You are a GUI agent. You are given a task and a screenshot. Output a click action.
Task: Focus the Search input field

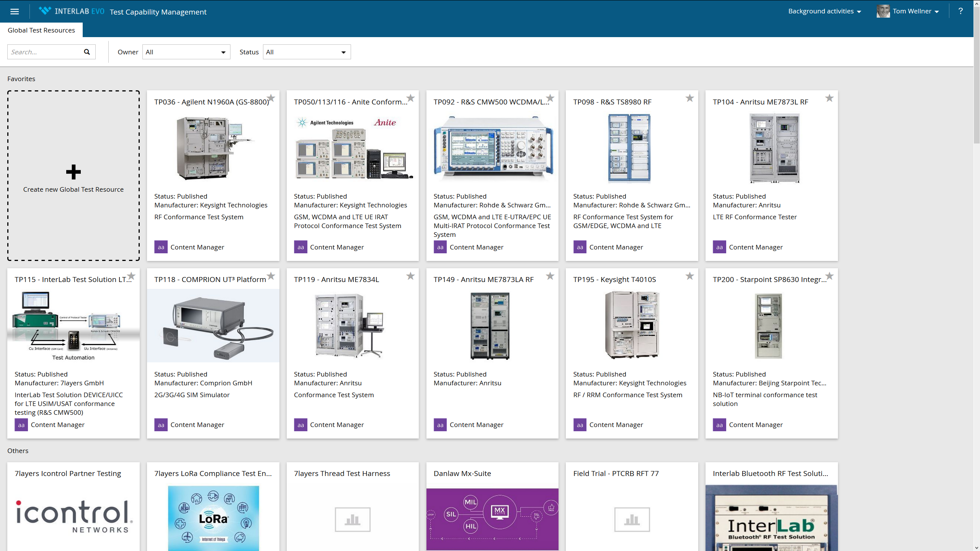44,52
